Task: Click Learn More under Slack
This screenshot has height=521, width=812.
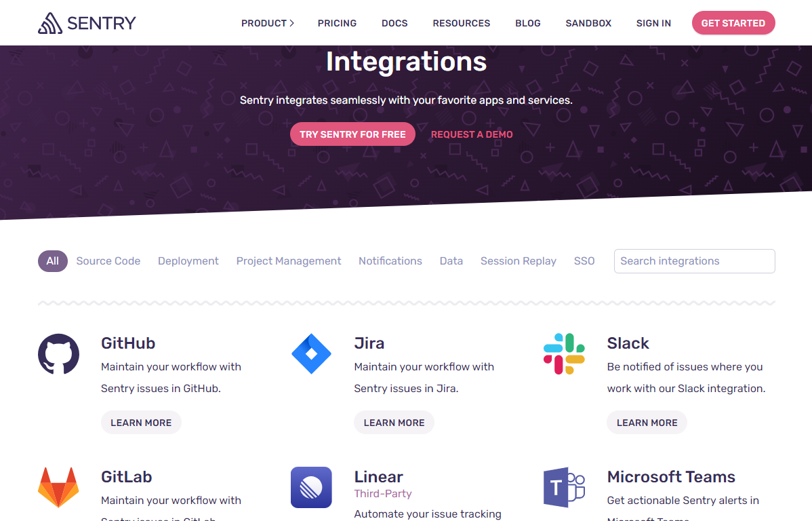Action: [x=647, y=423]
